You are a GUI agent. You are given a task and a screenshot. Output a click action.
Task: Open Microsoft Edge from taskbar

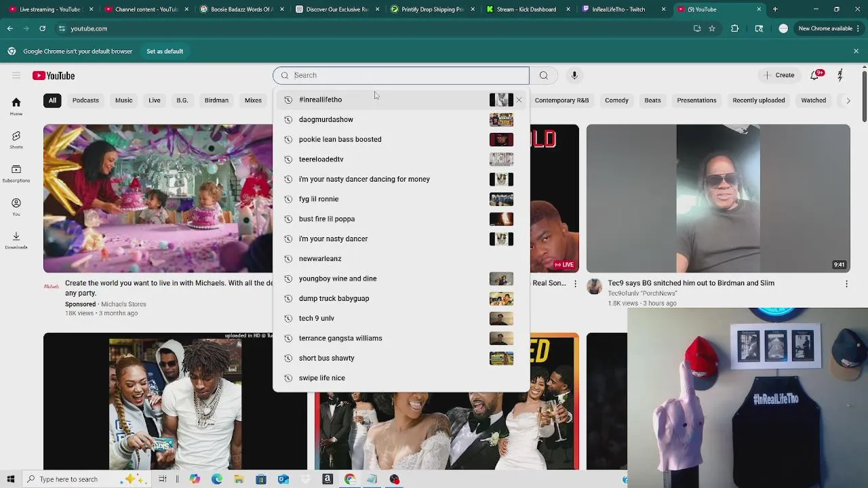[x=217, y=479]
